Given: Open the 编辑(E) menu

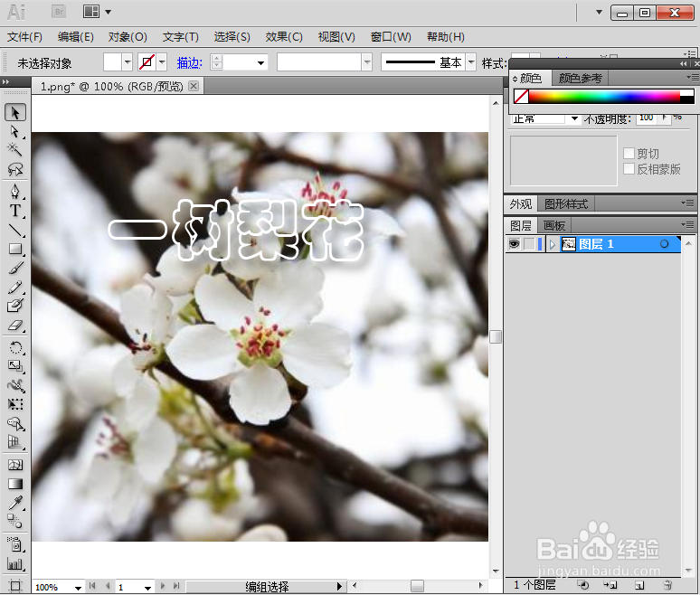Looking at the screenshot, I should pos(75,36).
